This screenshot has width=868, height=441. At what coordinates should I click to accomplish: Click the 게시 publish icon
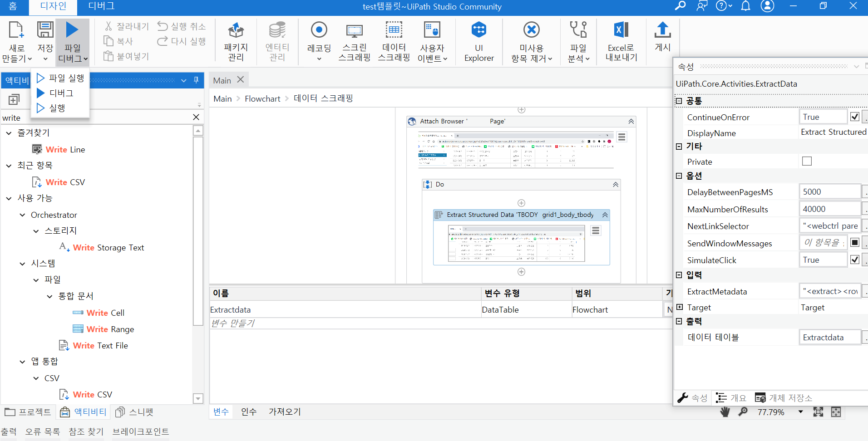(663, 30)
